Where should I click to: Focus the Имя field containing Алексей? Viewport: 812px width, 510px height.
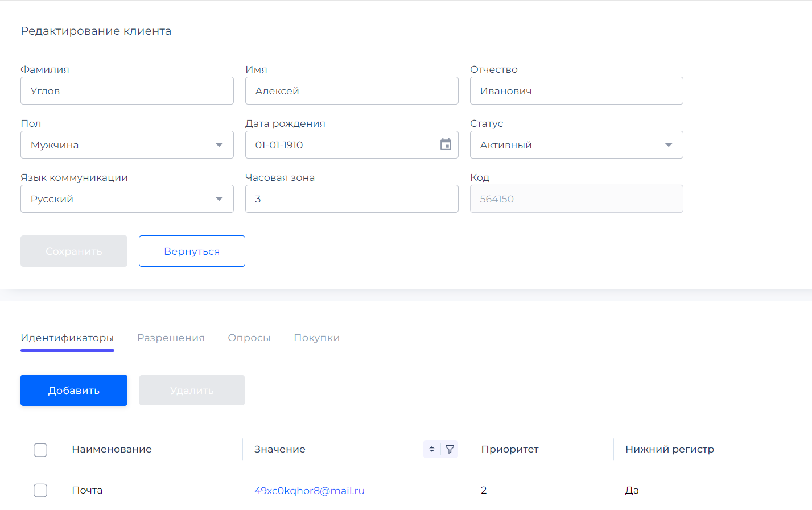point(351,91)
